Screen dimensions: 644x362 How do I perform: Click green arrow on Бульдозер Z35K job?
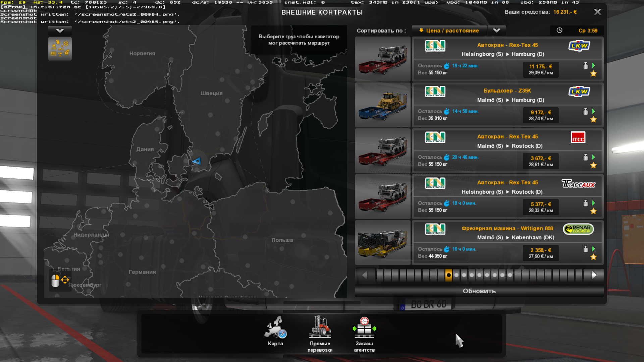pos(594,111)
